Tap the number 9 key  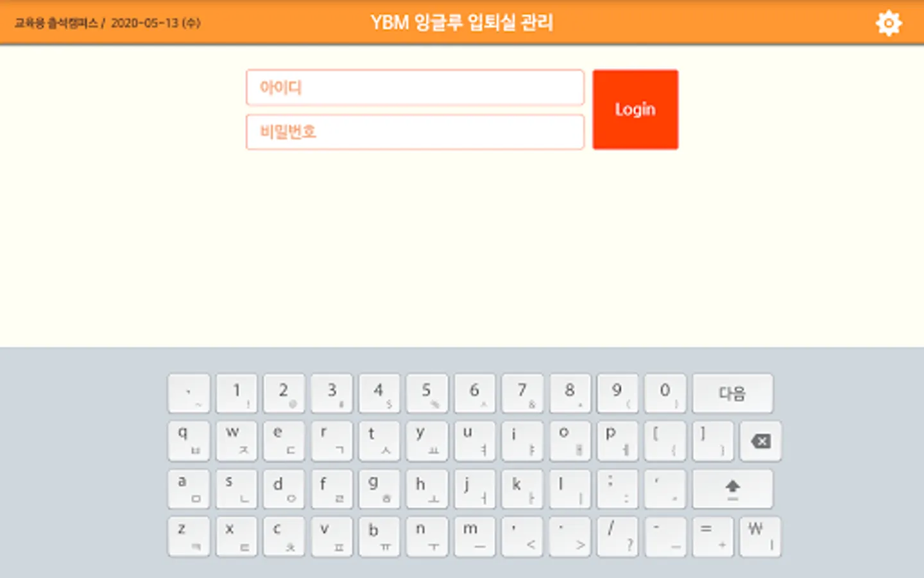[617, 393]
